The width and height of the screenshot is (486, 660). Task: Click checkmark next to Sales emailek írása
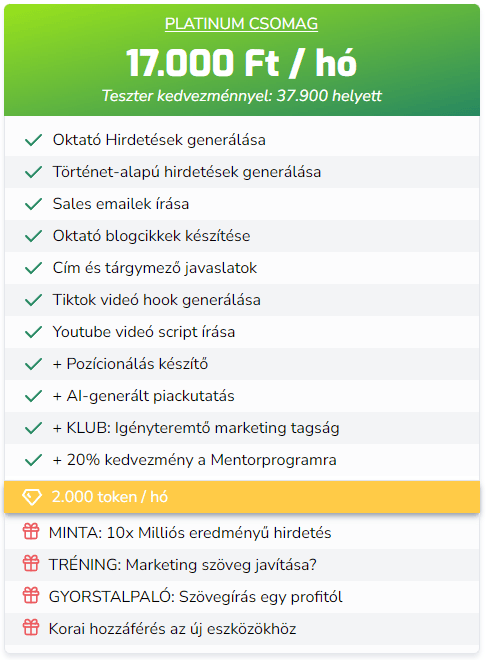coord(33,204)
